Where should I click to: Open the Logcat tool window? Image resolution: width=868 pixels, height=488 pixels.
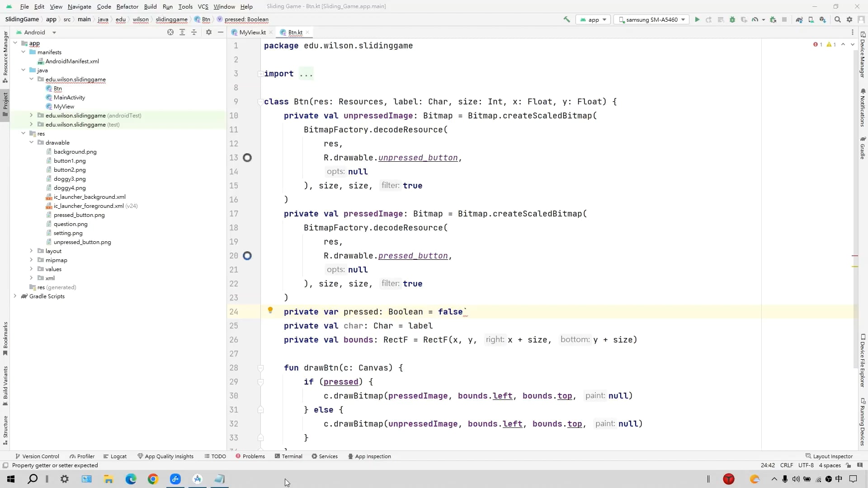115,456
